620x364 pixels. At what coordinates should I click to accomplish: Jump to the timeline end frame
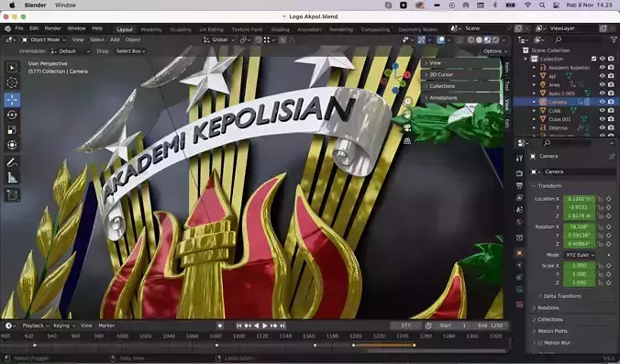(282, 325)
